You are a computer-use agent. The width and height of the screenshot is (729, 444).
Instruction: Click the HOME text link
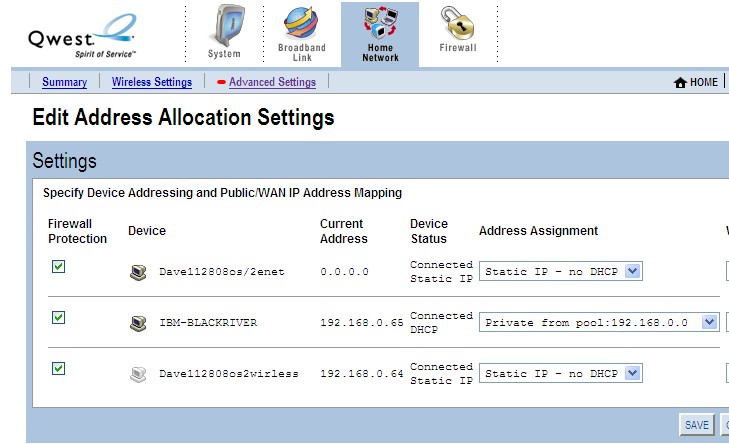point(703,82)
